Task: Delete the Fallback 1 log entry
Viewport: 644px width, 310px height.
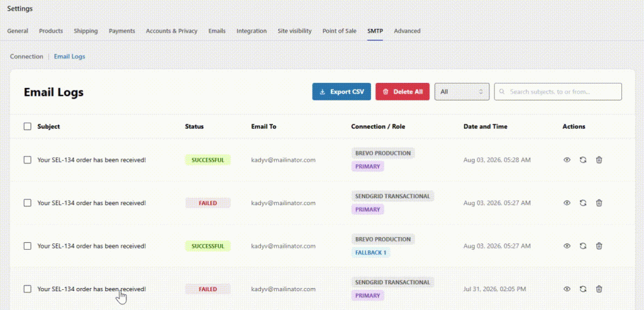Action: [x=599, y=246]
